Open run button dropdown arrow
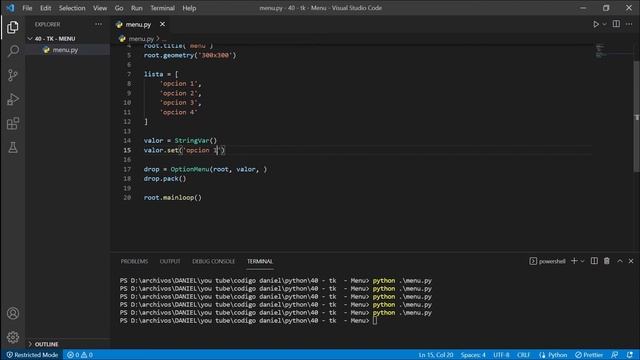 coord(604,24)
